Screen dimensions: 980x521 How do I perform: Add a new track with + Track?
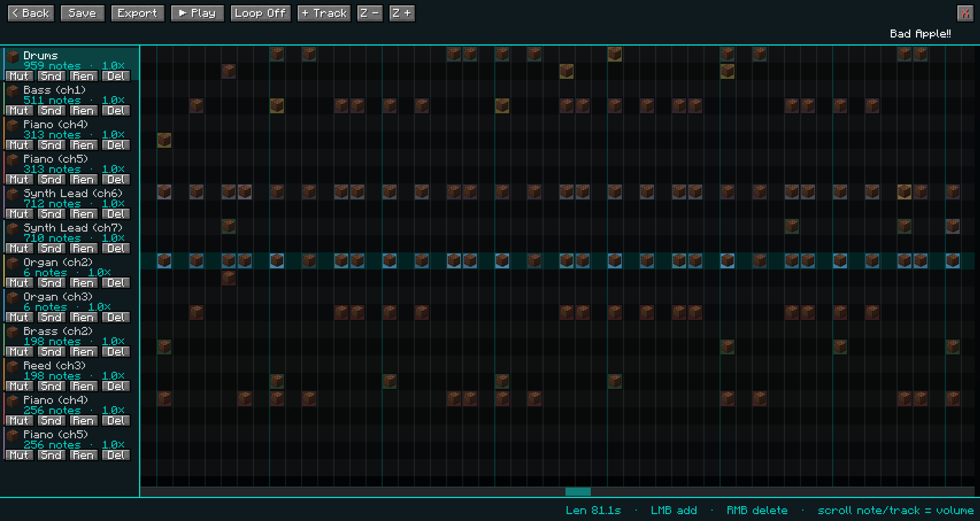(324, 13)
